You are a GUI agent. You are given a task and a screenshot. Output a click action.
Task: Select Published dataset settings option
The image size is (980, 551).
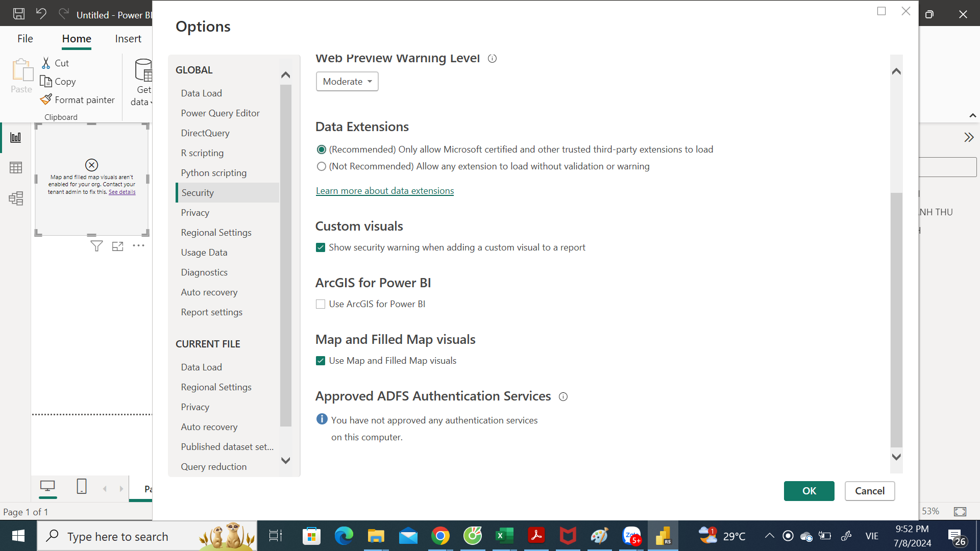click(x=227, y=447)
